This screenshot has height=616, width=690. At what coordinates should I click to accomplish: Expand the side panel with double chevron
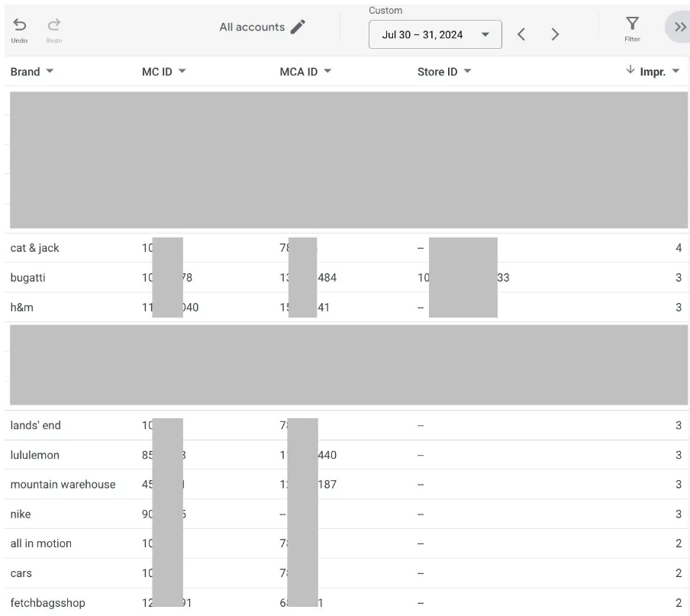(x=679, y=27)
